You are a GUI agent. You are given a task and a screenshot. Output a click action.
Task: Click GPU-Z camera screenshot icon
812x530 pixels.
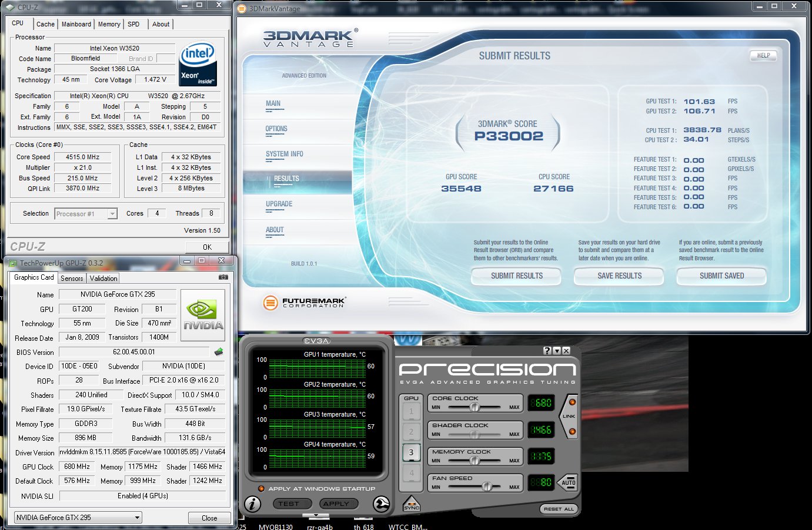[x=223, y=277]
